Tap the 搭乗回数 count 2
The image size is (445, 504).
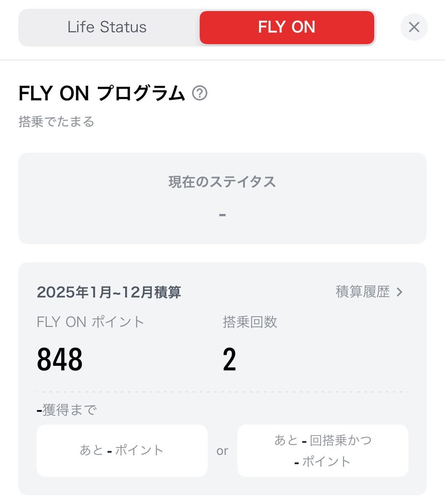[x=230, y=360]
